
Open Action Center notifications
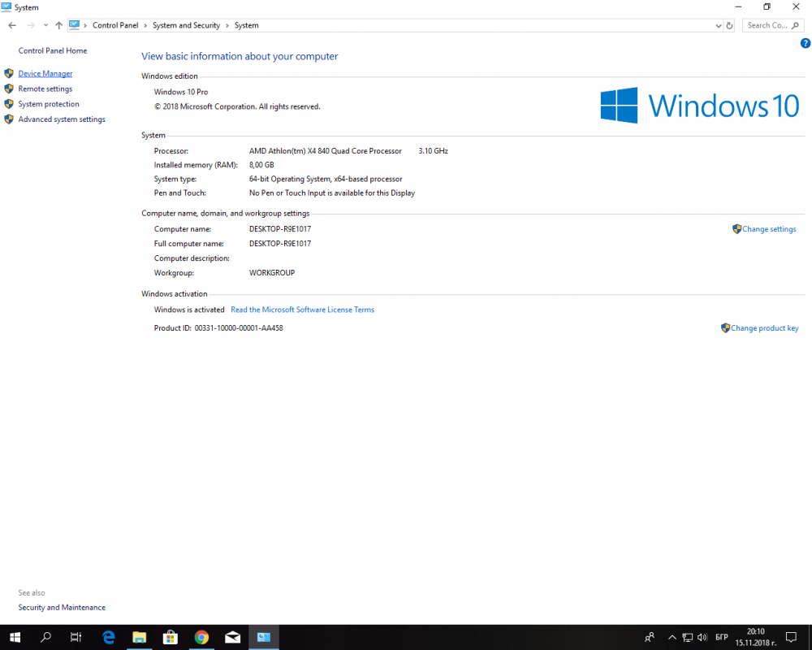click(791, 638)
